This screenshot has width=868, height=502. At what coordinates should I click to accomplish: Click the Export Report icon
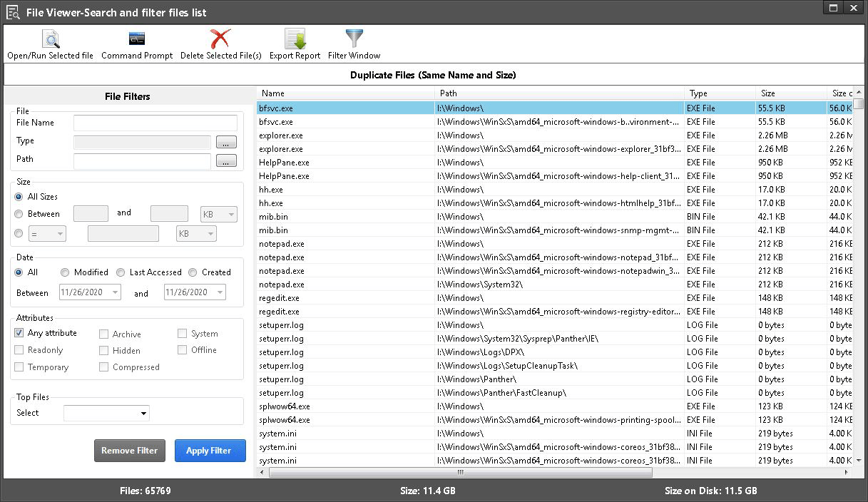pyautogui.click(x=295, y=39)
